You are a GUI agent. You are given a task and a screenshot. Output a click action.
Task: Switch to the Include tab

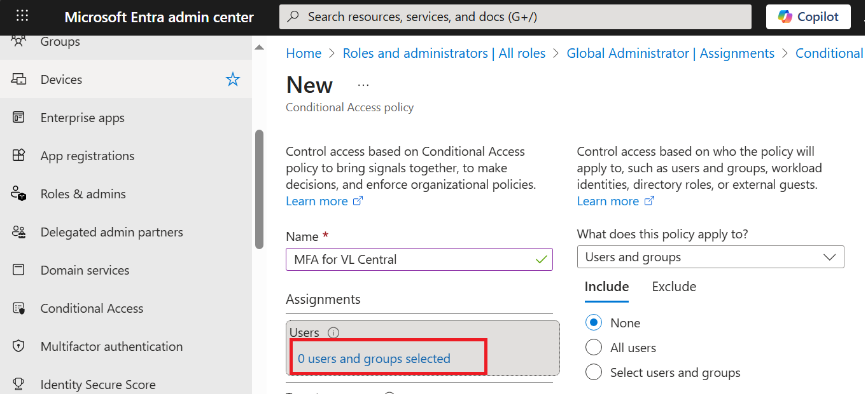pos(606,287)
